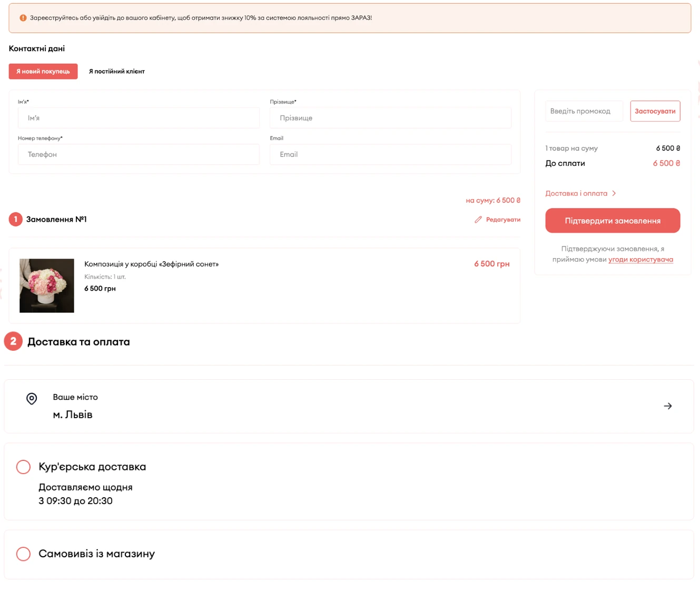Click Контактні дані heading
700x591 pixels.
(37, 48)
